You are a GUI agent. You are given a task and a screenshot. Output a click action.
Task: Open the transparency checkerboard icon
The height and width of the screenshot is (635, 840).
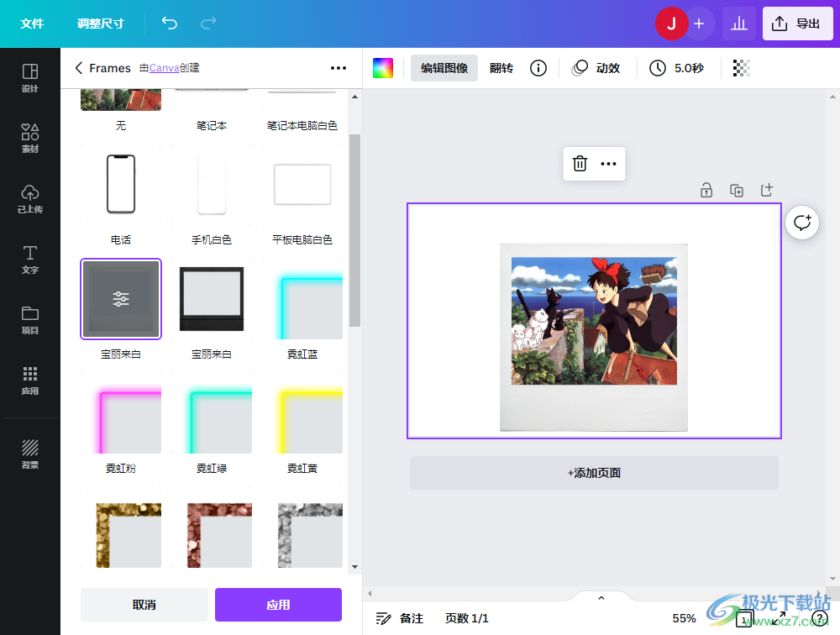tap(742, 68)
